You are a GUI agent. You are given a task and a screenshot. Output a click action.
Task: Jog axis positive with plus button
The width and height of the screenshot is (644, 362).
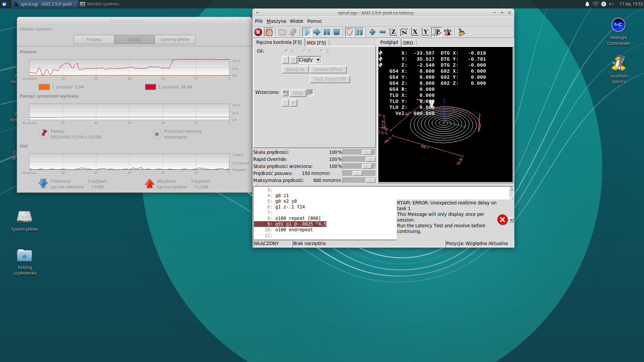(x=293, y=60)
